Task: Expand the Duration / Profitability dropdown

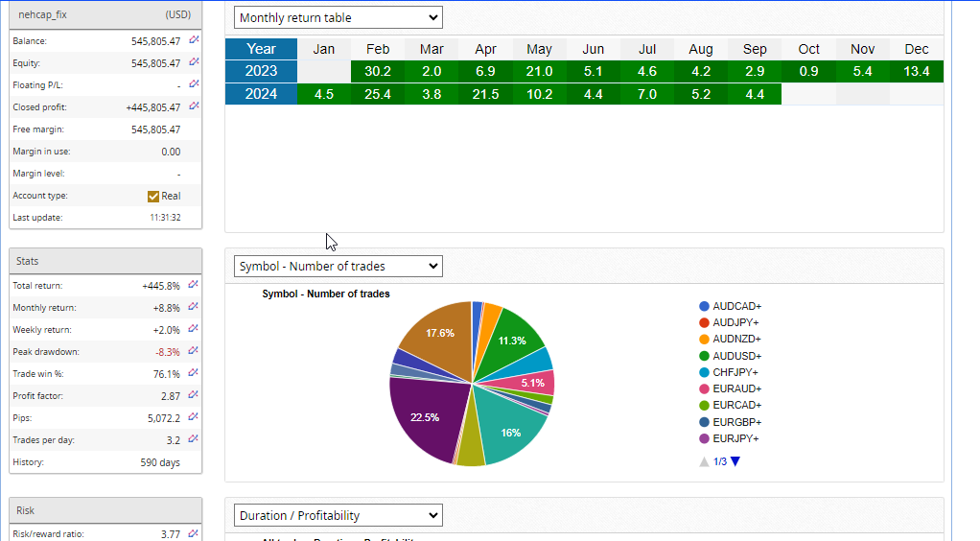Action: tap(338, 515)
